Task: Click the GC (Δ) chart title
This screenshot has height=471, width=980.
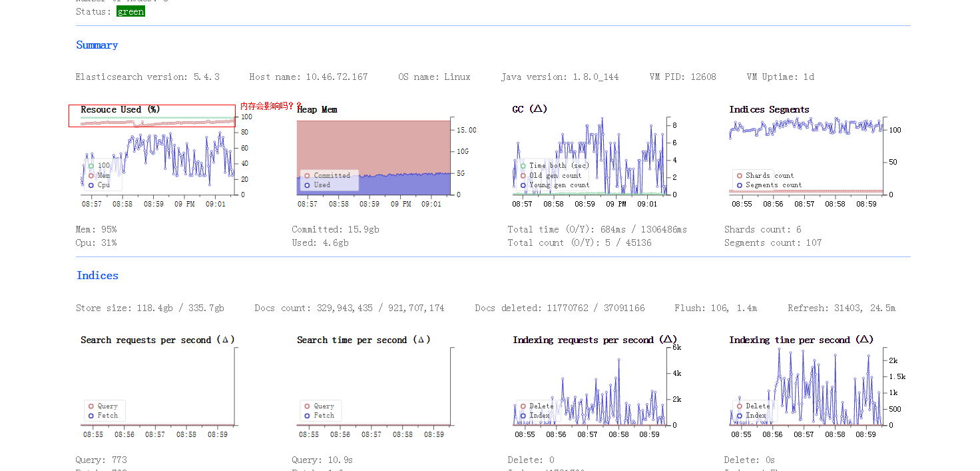Action: pos(530,110)
